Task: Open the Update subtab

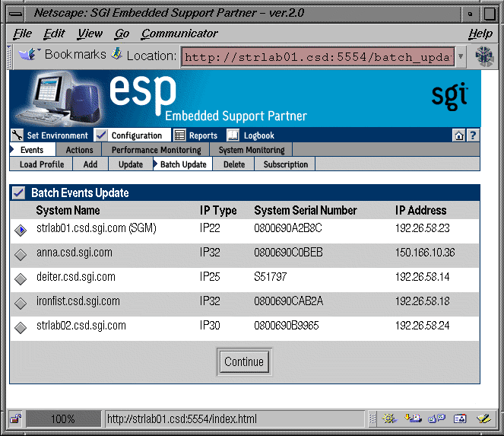Action: tap(131, 164)
